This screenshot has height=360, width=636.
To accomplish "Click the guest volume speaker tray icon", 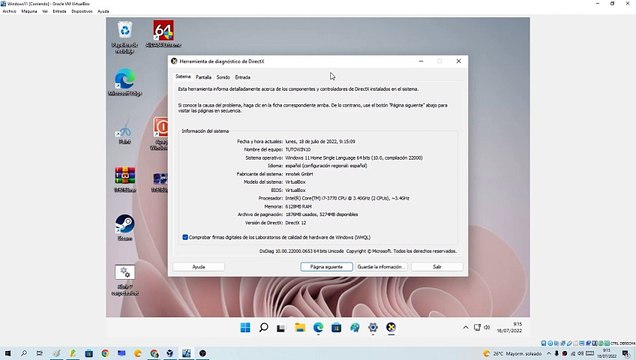I will 487,328.
